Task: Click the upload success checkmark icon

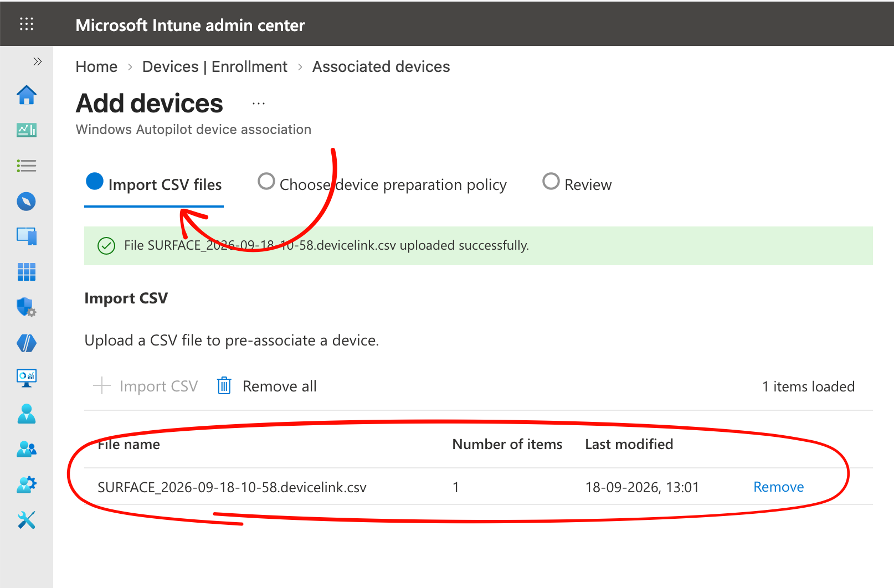Action: [106, 245]
